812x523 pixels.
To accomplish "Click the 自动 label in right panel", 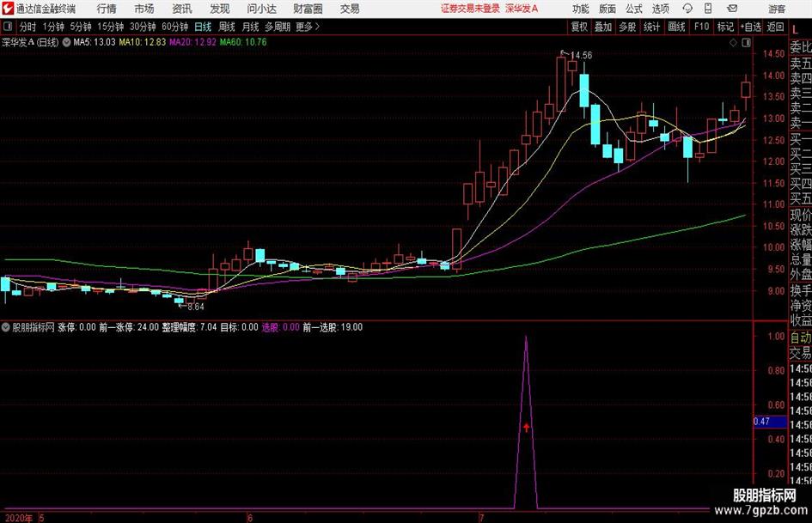I will pos(801,338).
